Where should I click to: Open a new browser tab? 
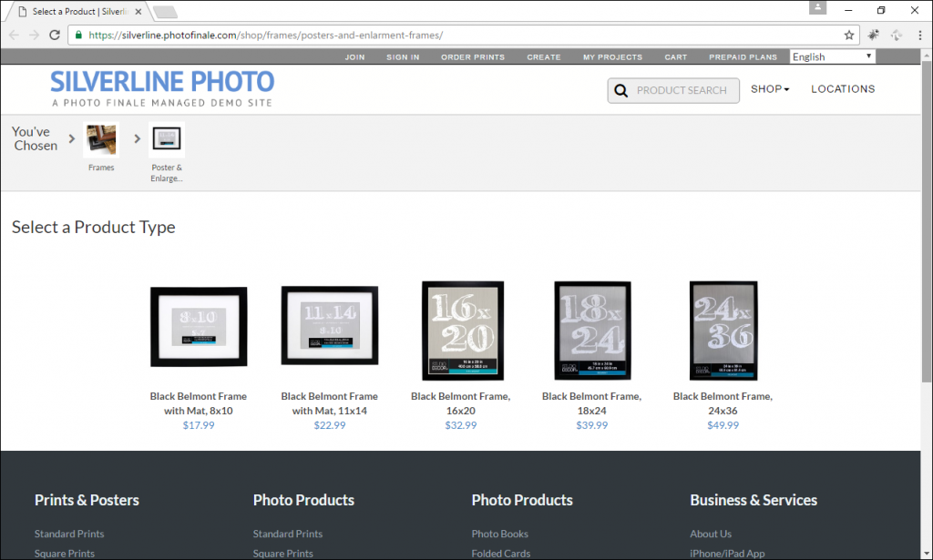[164, 11]
